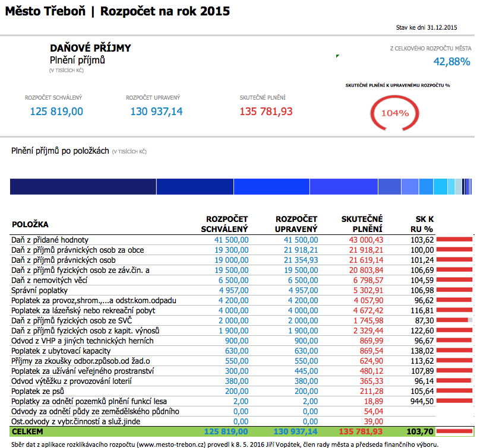This screenshot has width=496, height=448.
Task: Click the 42,88% total budget share value
Action: [x=451, y=62]
